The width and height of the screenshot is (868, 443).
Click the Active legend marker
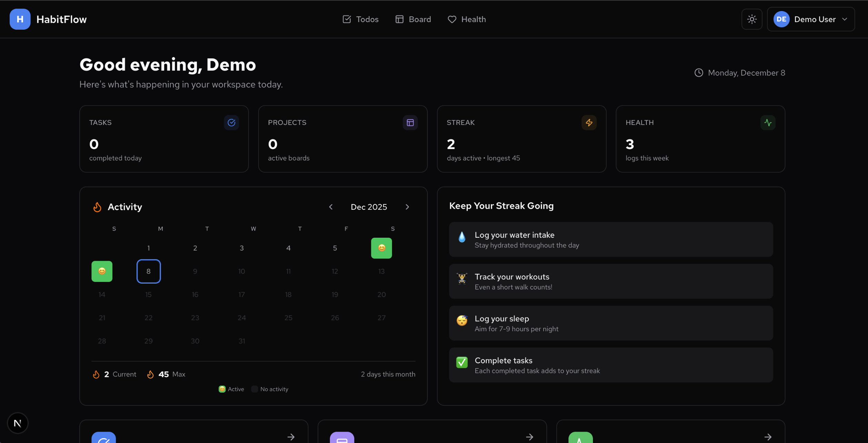(x=222, y=389)
